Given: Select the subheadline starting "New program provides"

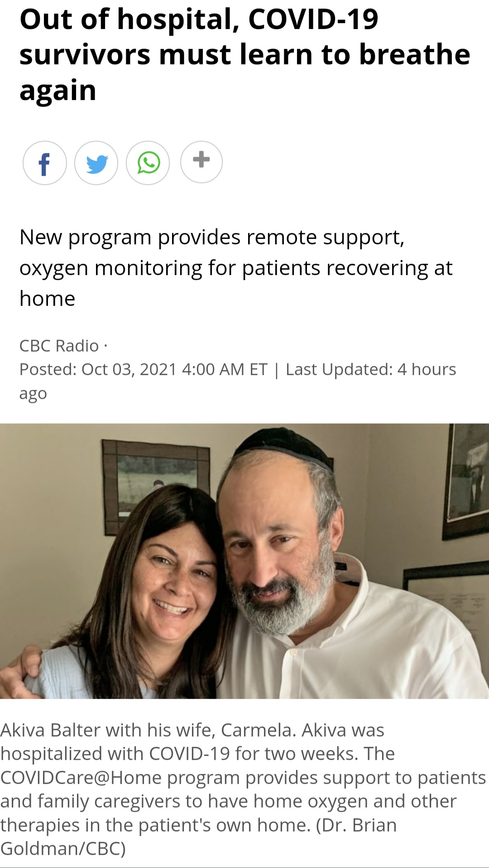Looking at the screenshot, I should (x=236, y=268).
